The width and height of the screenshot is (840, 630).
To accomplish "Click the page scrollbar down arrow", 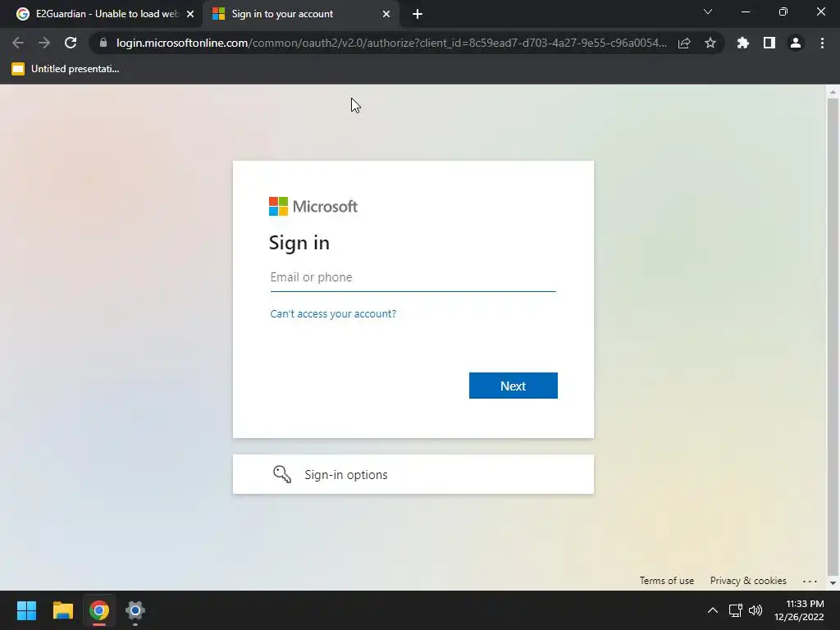I will (x=833, y=583).
